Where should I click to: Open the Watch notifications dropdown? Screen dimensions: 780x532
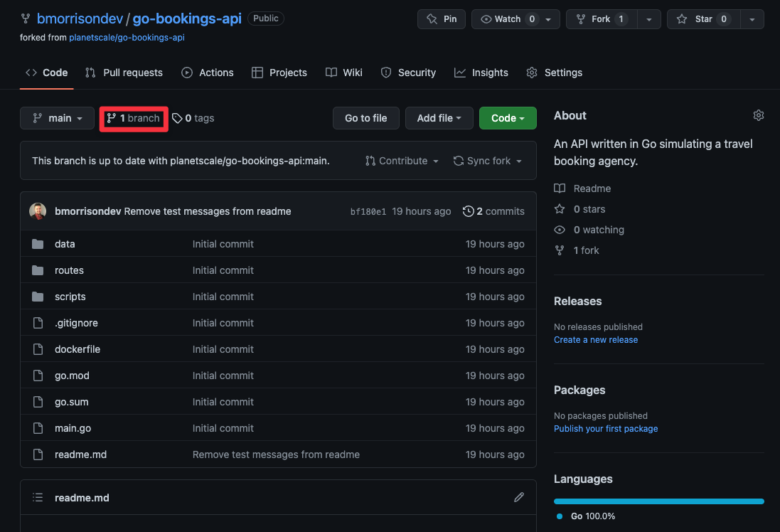tap(515, 19)
